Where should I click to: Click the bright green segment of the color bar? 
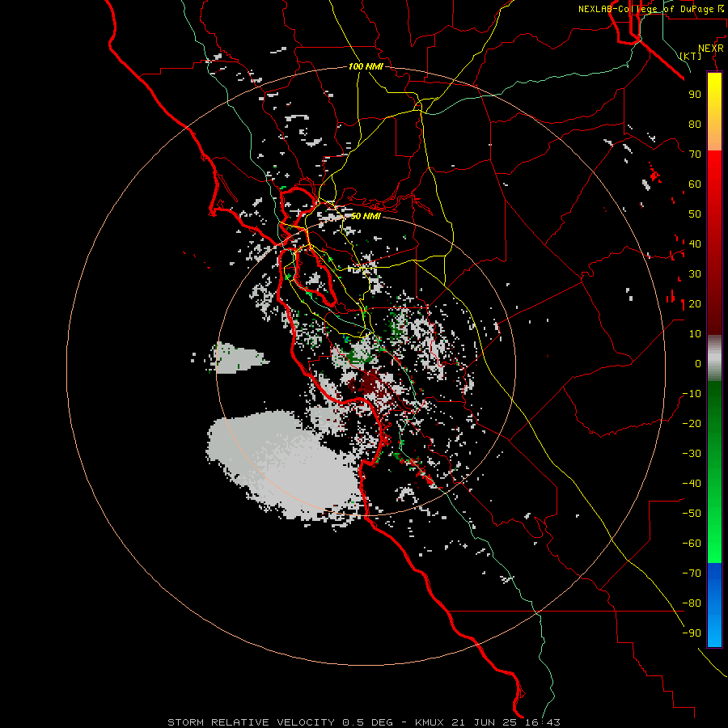tap(714, 534)
